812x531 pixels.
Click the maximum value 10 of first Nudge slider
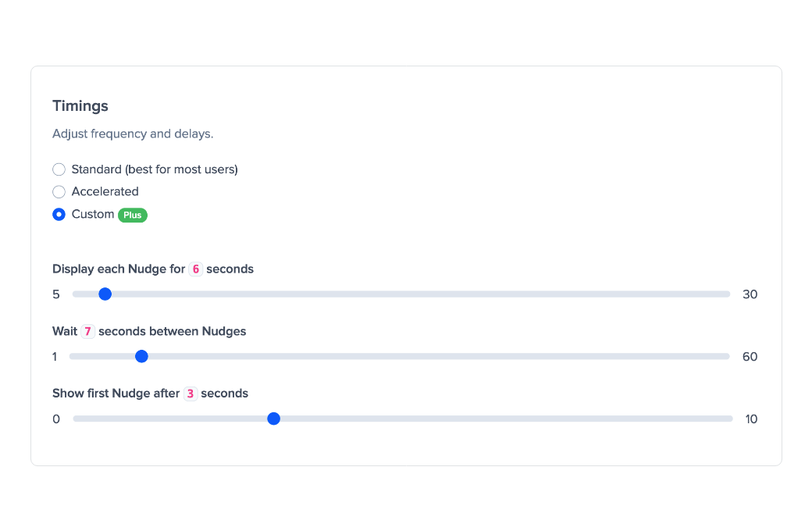point(751,419)
